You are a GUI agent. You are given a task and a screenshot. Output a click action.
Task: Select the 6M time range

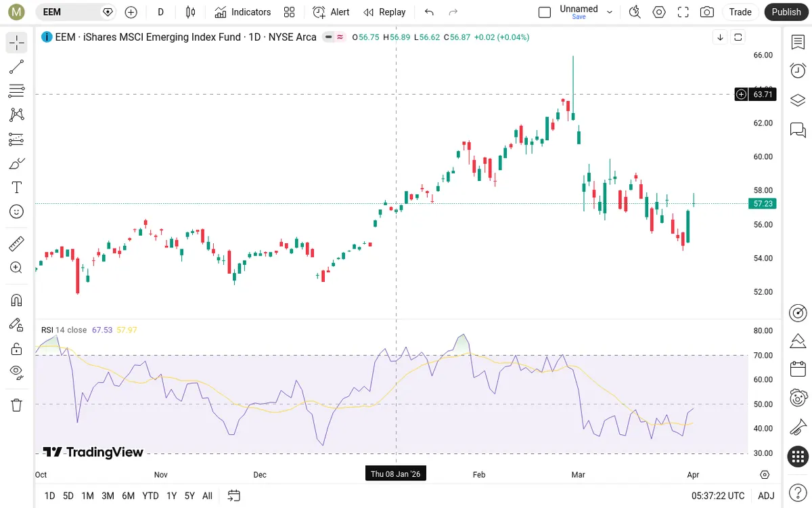(x=128, y=496)
